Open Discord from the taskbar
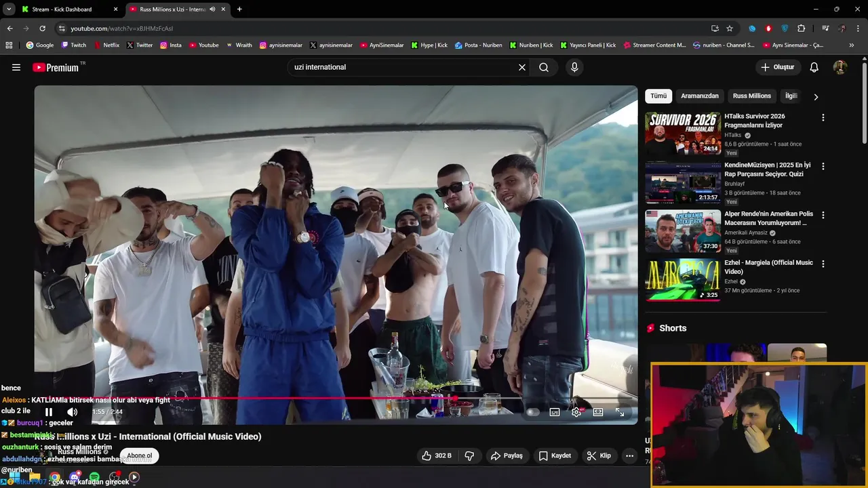This screenshot has height=488, width=868. [x=75, y=477]
